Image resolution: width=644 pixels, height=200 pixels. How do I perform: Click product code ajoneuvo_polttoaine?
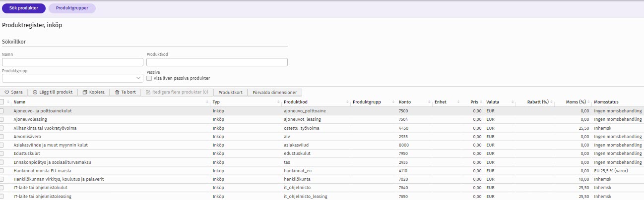click(x=305, y=111)
